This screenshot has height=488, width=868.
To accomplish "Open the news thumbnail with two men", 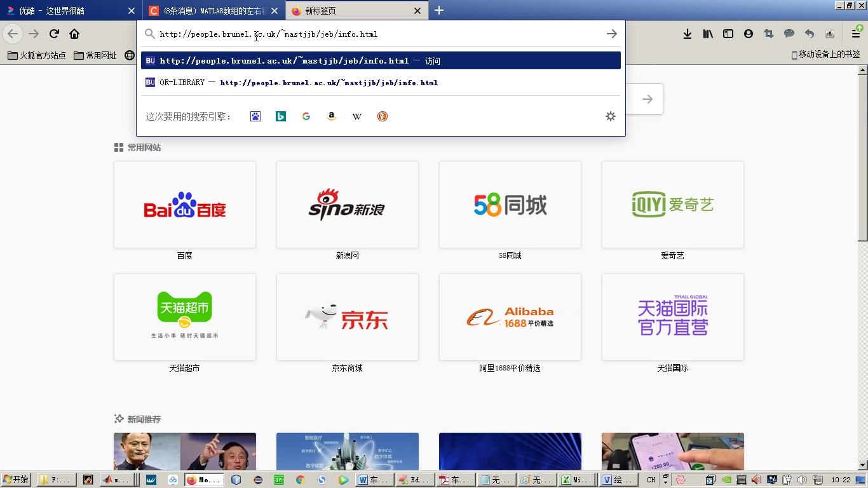I will pyautogui.click(x=185, y=452).
